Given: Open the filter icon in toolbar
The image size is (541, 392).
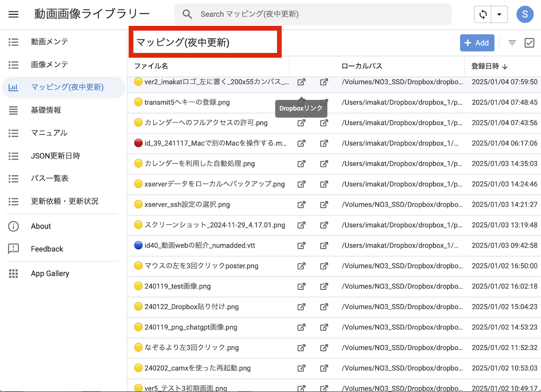Looking at the screenshot, I should (x=512, y=43).
